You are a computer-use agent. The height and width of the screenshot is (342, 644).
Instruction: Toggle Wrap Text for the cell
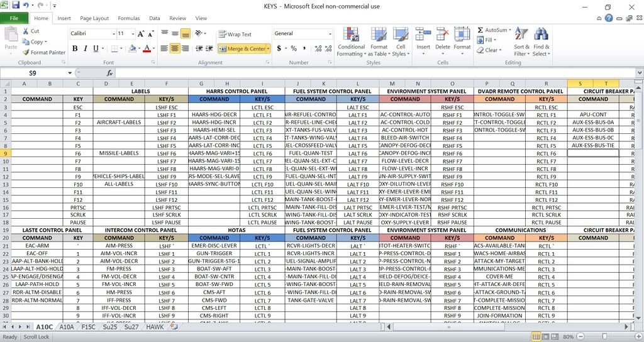tap(235, 35)
